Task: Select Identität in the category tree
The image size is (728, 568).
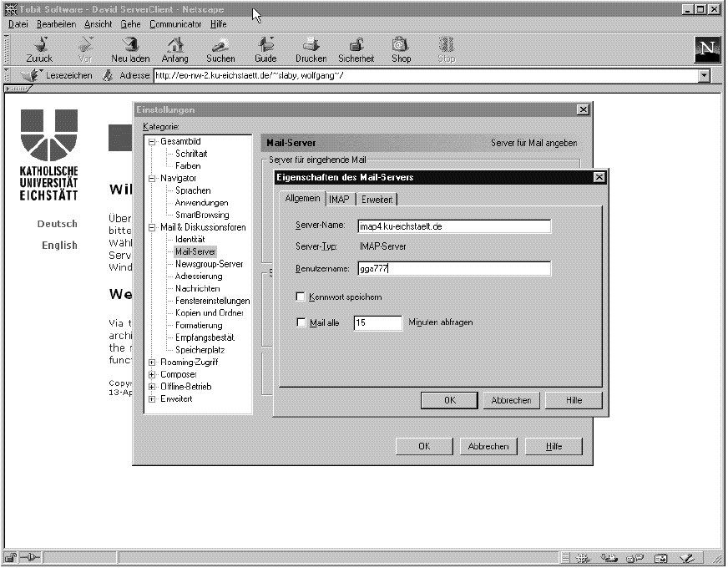Action: [190, 240]
